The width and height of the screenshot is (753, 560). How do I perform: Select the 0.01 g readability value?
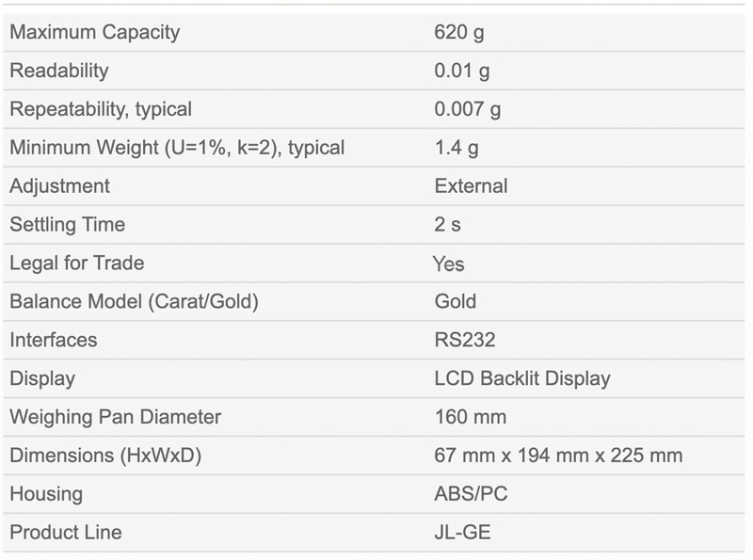pos(462,71)
